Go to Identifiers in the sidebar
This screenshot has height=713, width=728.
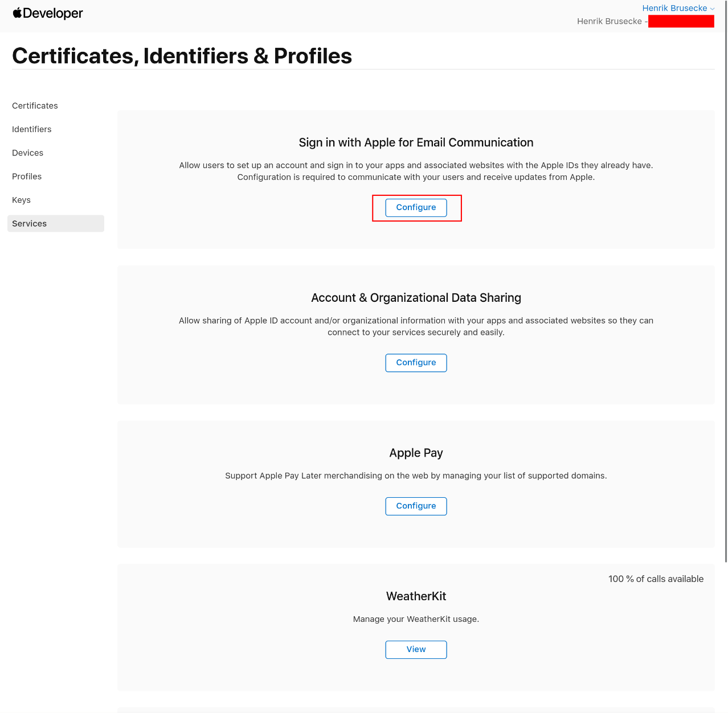coord(32,129)
